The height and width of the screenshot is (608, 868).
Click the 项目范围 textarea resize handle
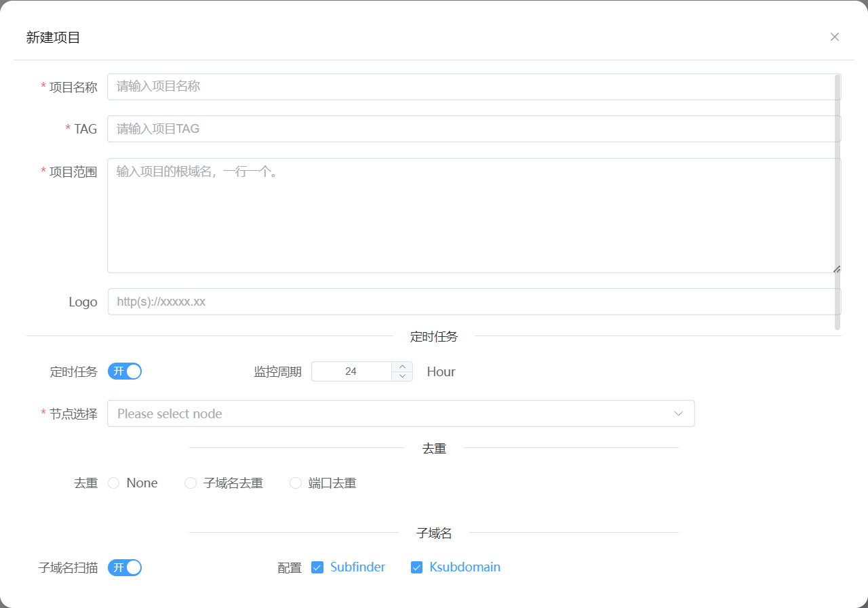click(x=837, y=269)
